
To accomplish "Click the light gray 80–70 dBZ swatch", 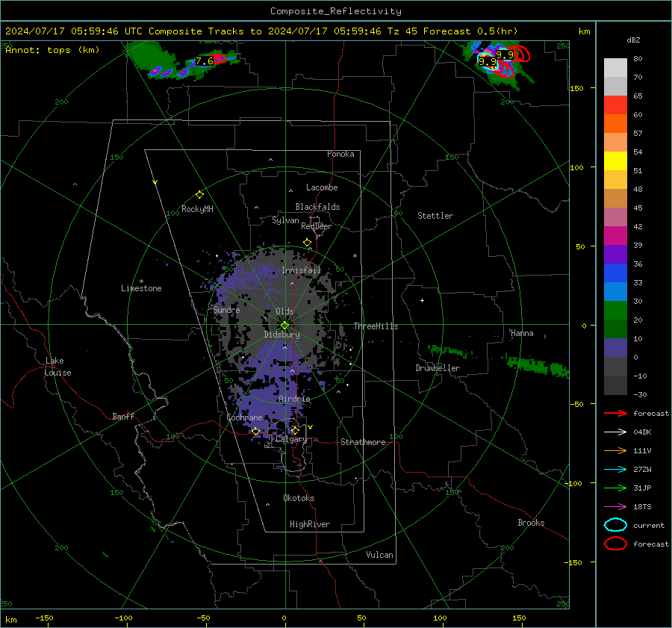I will [x=615, y=68].
